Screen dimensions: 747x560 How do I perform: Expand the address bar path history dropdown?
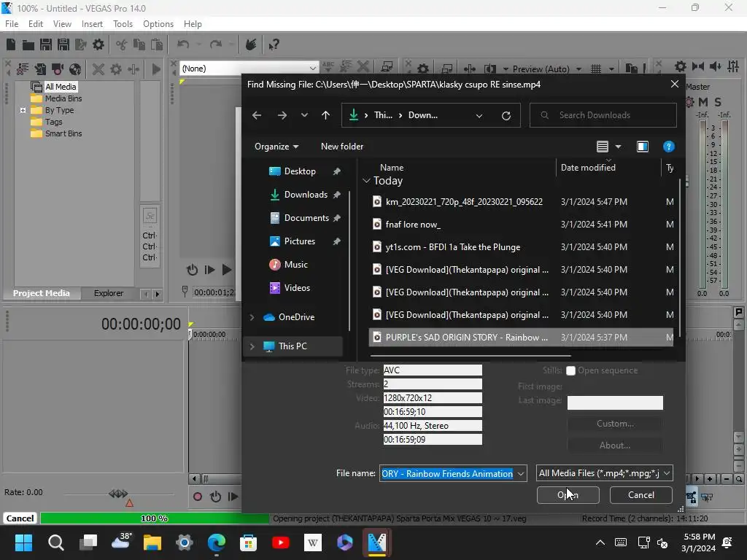479,116
